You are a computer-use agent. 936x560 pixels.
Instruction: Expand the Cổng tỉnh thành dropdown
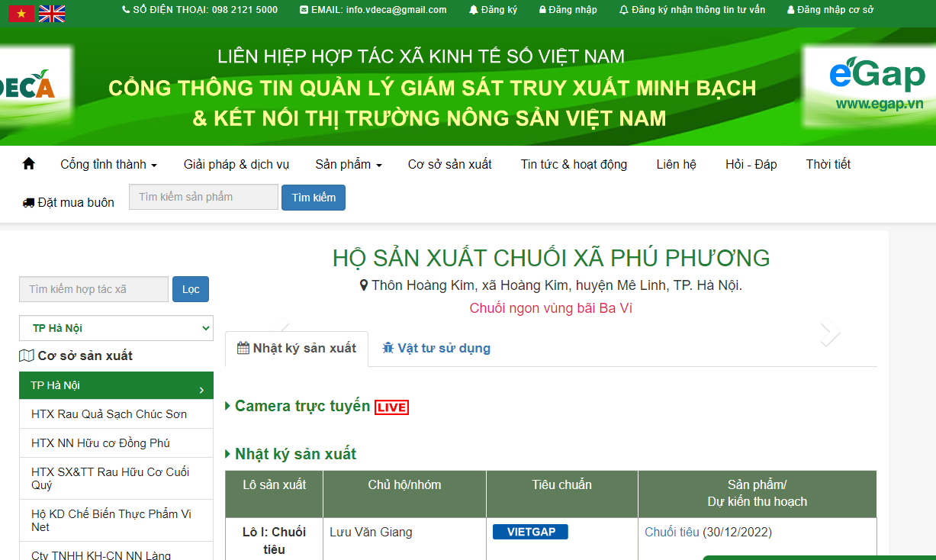point(108,164)
